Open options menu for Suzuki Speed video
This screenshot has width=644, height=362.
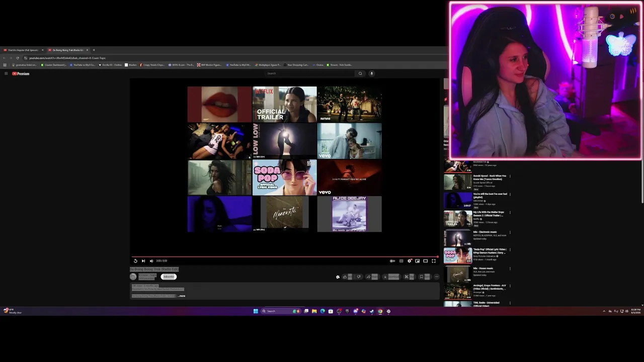[x=510, y=176]
